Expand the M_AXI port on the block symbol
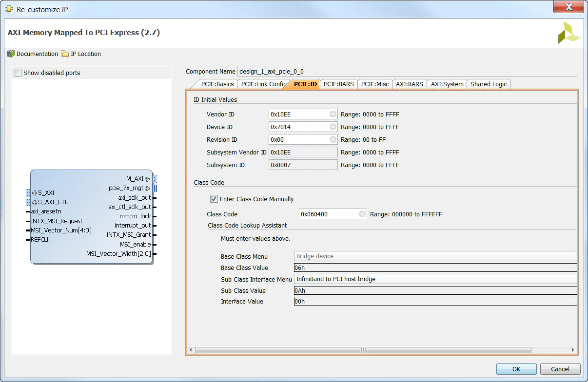 point(148,178)
